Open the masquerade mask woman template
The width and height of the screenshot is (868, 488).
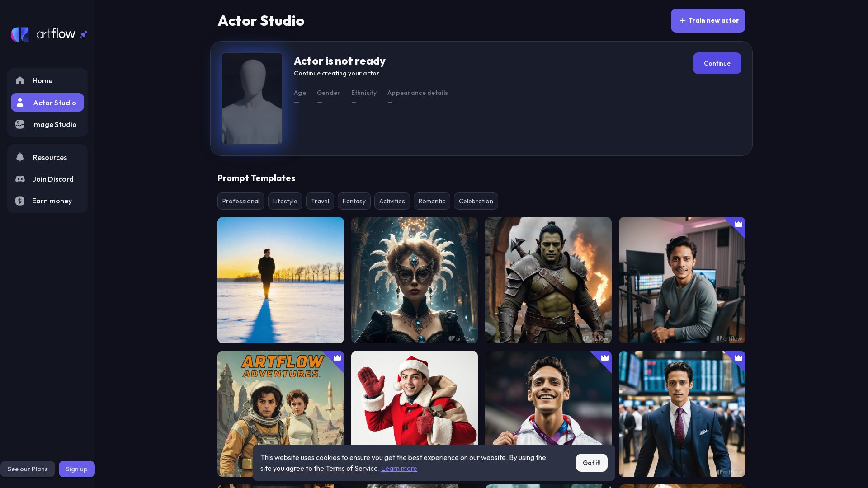(414, 280)
